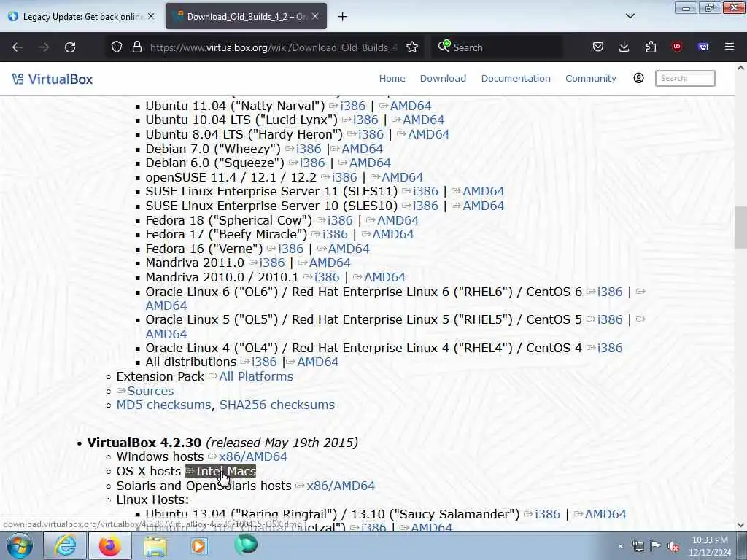Click the padlock site security icon

point(136,47)
